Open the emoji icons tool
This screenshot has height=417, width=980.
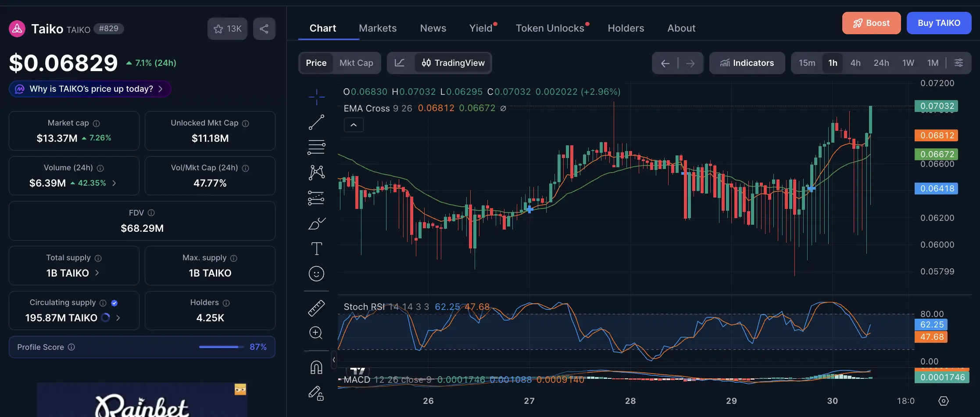pyautogui.click(x=316, y=274)
